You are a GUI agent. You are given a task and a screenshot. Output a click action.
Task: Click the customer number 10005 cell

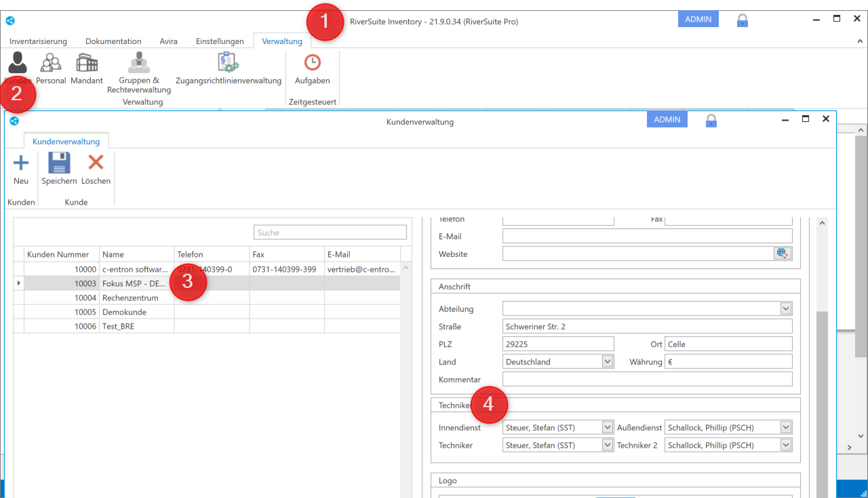click(62, 312)
